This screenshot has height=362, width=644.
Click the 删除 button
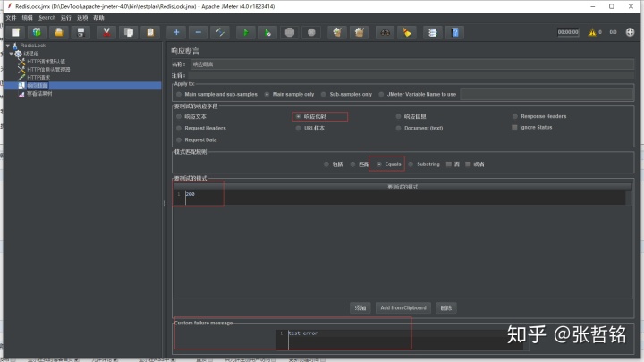[446, 307]
